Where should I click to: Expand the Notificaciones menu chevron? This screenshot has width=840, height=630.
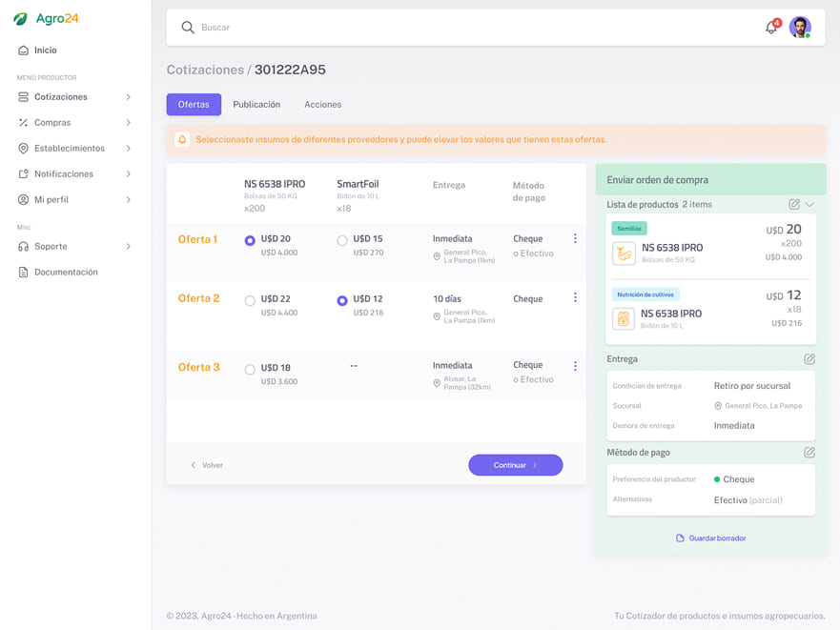[128, 174]
